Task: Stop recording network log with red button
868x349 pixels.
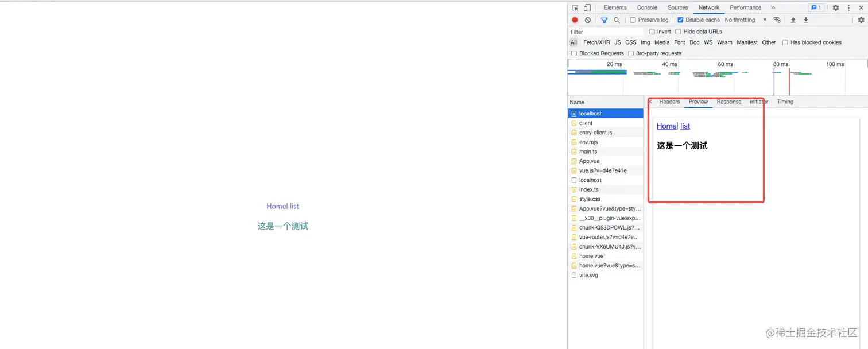Action: point(575,20)
